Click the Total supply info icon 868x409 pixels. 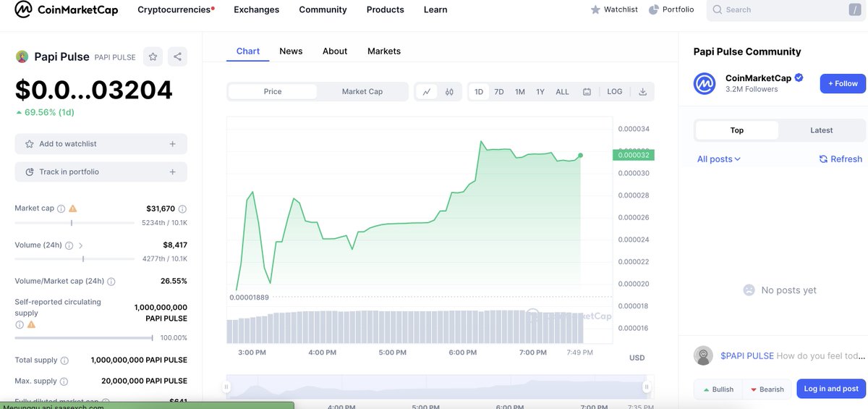point(64,360)
